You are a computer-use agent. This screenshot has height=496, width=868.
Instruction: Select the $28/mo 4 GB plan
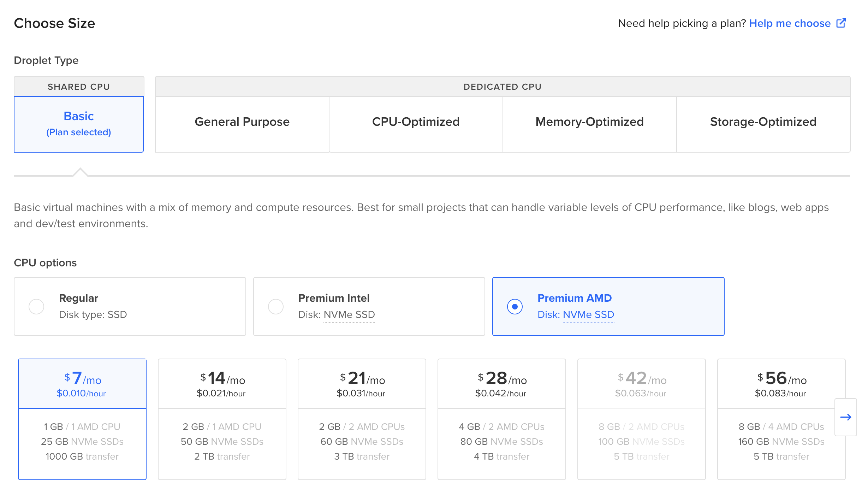click(502, 419)
